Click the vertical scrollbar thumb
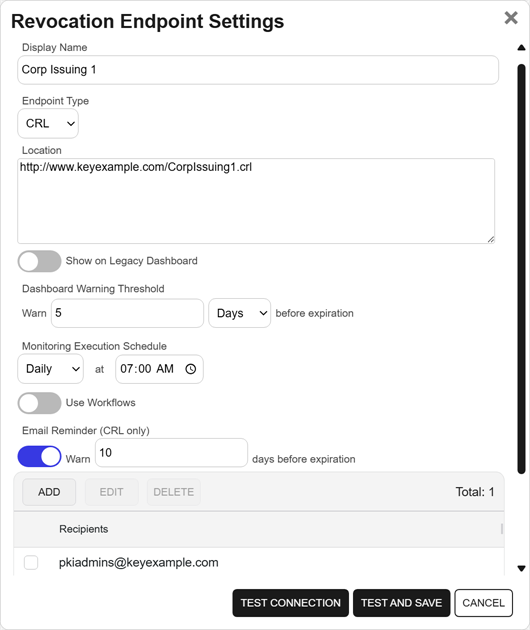The height and width of the screenshot is (630, 530). point(521,269)
